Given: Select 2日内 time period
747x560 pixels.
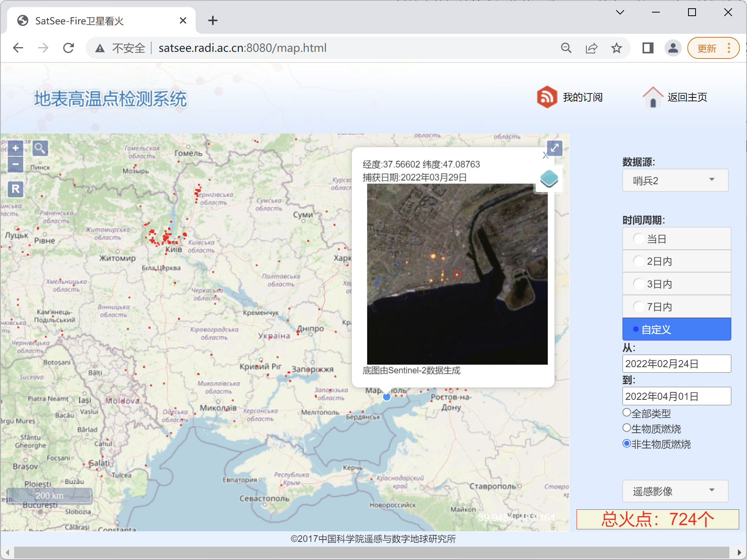Looking at the screenshot, I should pyautogui.click(x=677, y=261).
